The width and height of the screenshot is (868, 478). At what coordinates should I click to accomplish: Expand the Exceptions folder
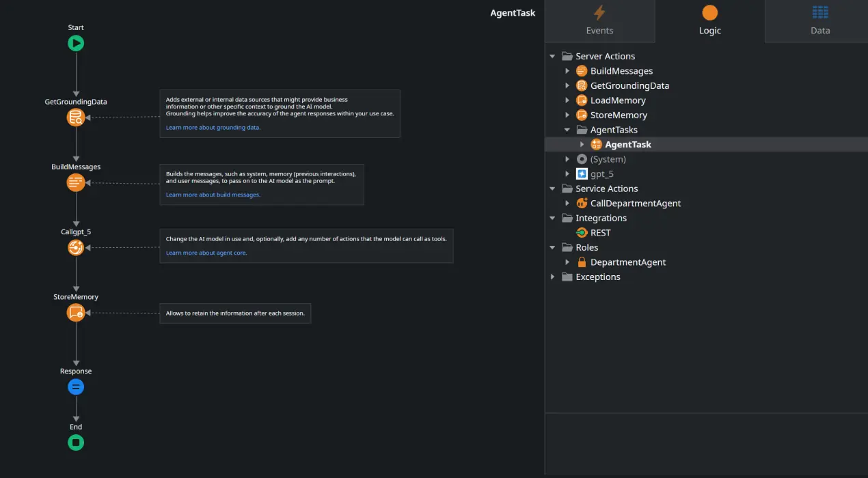click(552, 277)
